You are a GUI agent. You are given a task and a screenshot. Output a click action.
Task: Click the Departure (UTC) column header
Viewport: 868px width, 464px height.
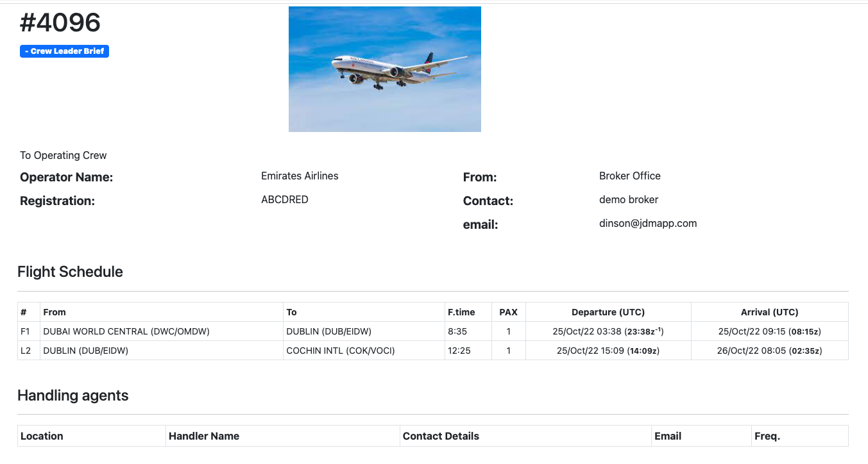click(x=608, y=312)
